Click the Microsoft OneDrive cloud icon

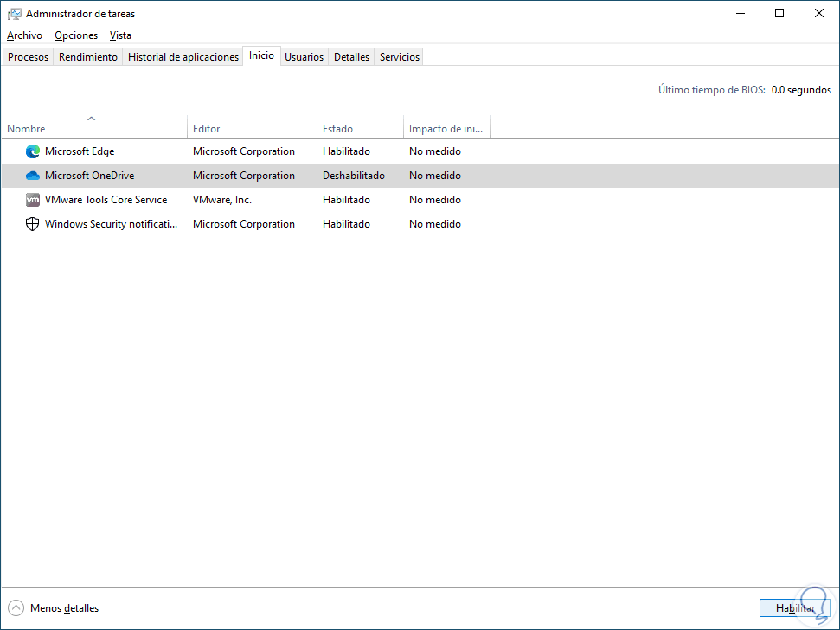click(x=33, y=176)
